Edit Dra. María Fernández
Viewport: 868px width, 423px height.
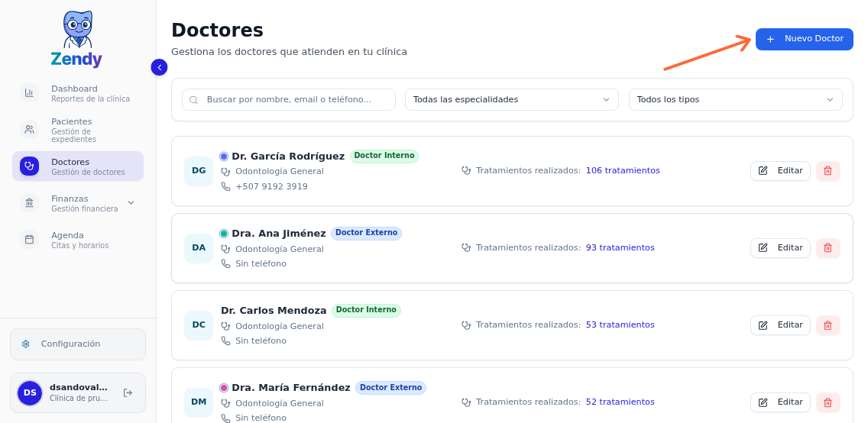pyautogui.click(x=780, y=402)
